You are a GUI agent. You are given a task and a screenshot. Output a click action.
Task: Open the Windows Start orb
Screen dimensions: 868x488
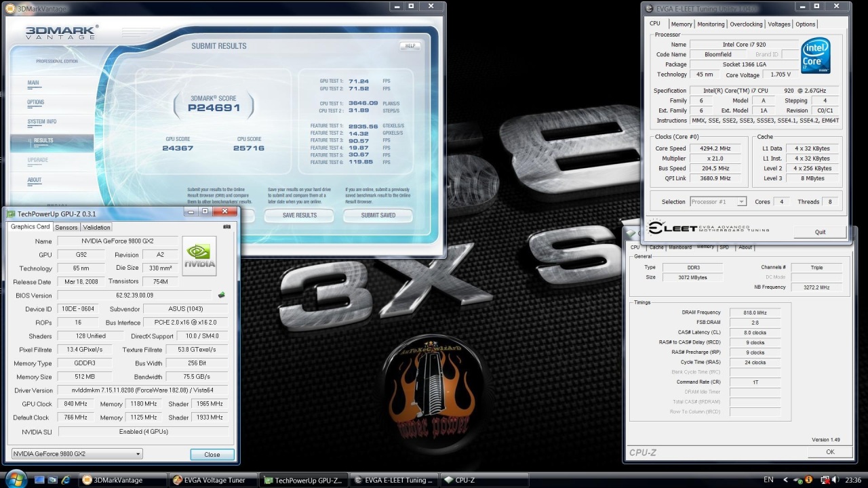15,479
